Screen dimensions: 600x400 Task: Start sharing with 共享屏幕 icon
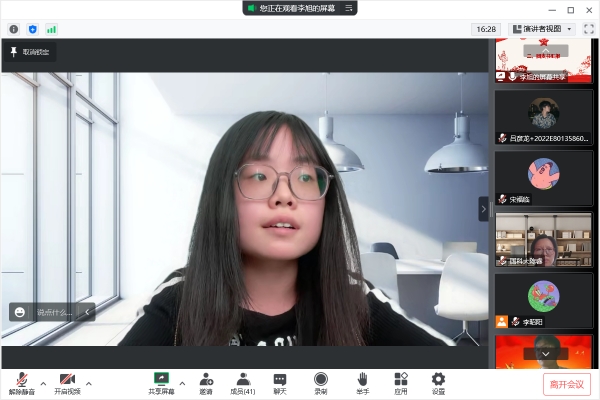tap(161, 383)
